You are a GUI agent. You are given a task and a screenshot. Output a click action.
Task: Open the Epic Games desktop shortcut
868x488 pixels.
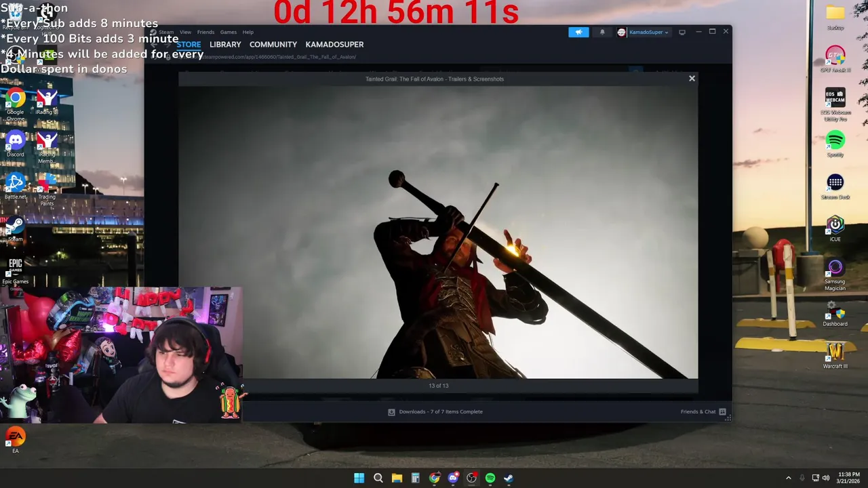pyautogui.click(x=16, y=271)
